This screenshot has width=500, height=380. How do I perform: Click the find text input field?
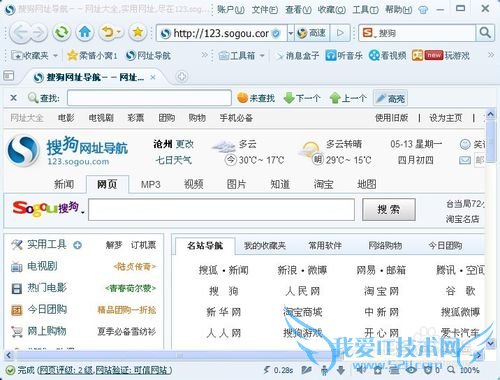click(x=149, y=98)
